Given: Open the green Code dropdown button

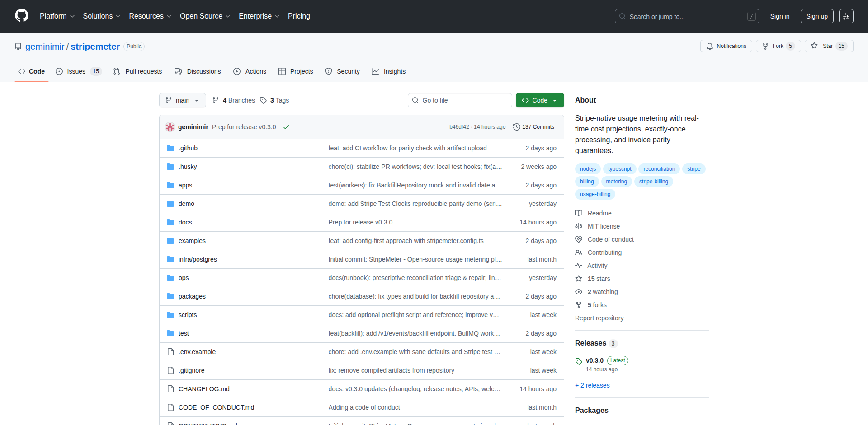Looking at the screenshot, I should click(540, 100).
